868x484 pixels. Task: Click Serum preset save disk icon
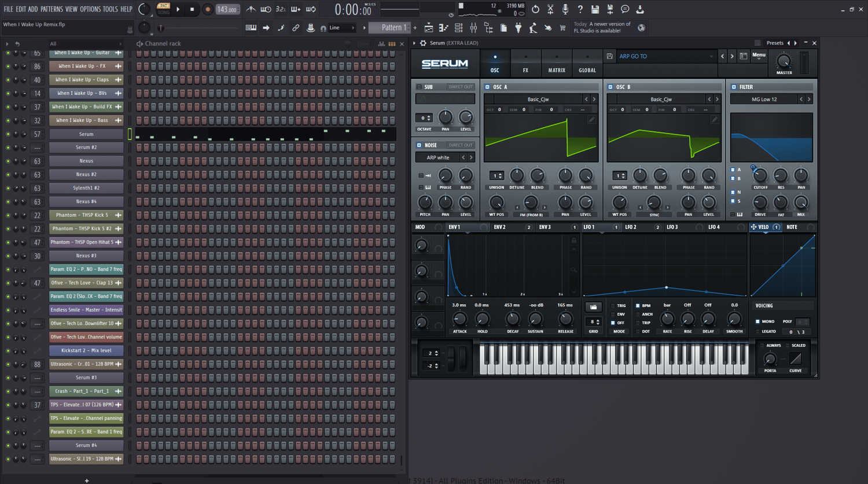pyautogui.click(x=610, y=56)
